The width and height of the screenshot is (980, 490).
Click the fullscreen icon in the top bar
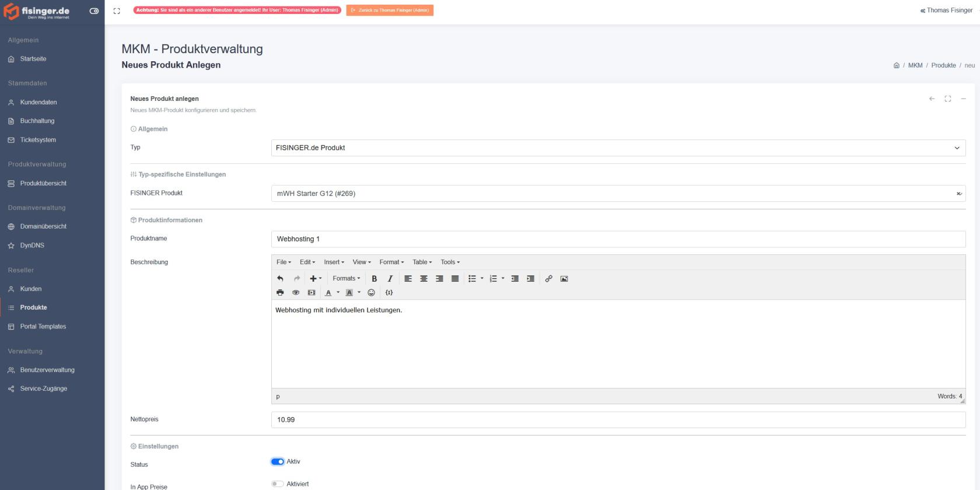pyautogui.click(x=117, y=10)
